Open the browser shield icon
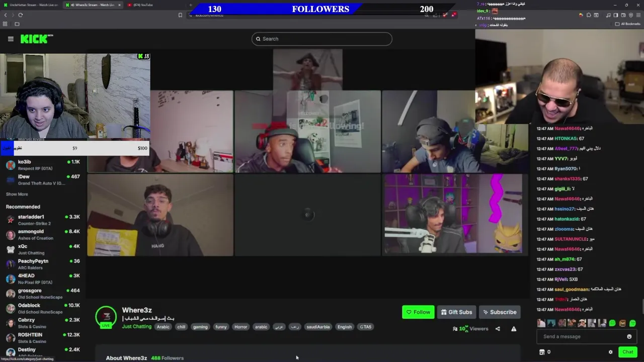Image resolution: width=644 pixels, height=362 pixels. (x=631, y=15)
